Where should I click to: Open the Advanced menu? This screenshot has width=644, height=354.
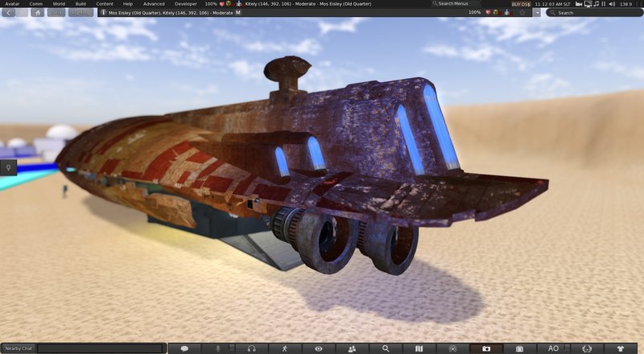tap(154, 4)
